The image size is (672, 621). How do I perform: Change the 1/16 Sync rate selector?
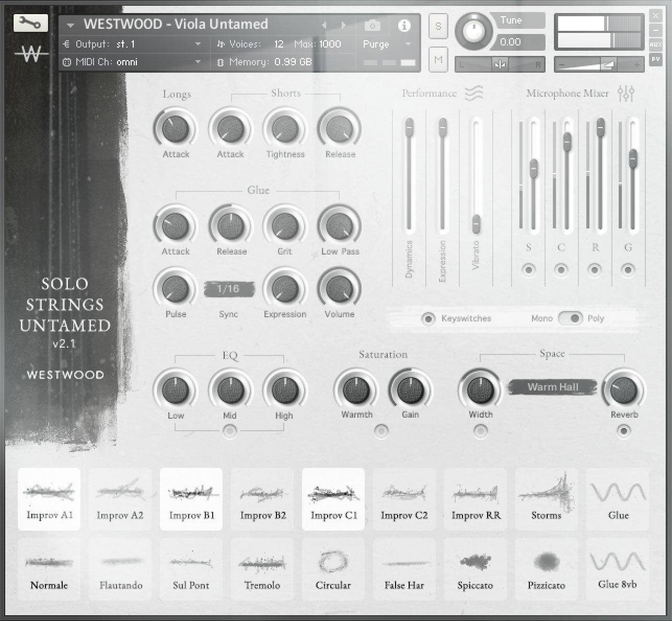point(228,289)
